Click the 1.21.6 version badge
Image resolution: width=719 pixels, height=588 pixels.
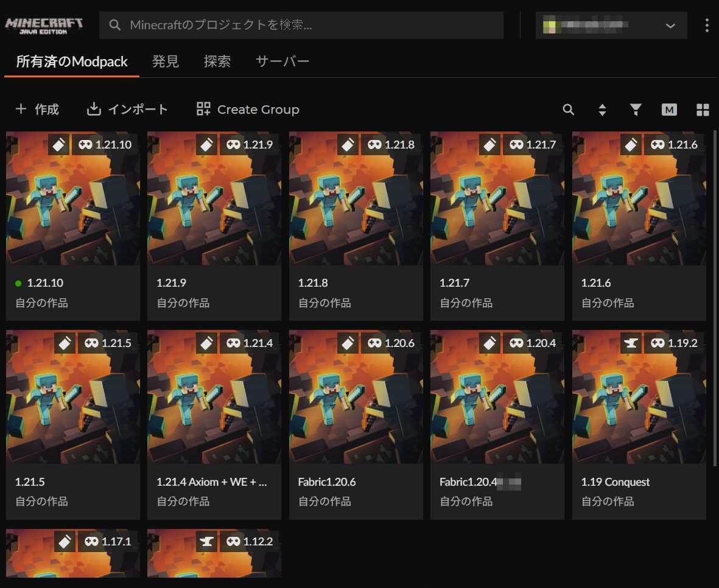(674, 145)
